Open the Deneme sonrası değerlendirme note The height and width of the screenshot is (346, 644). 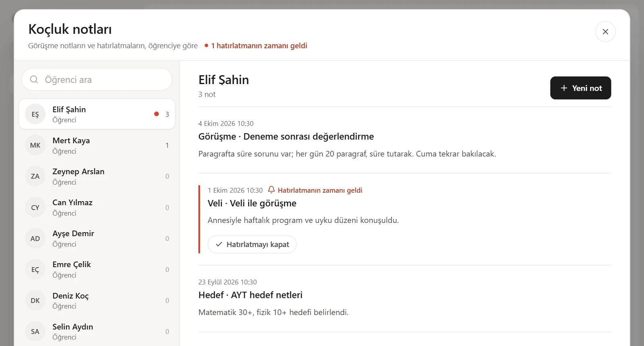tap(286, 136)
